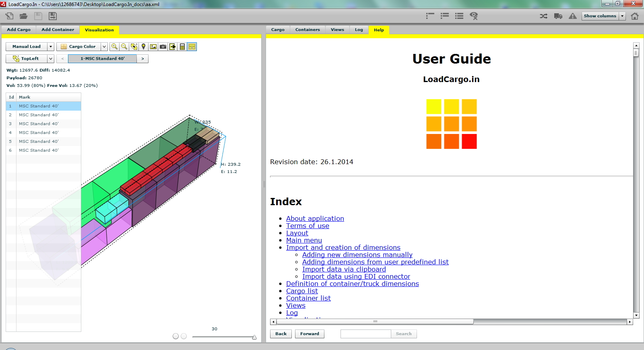
Task: Click the warning triangle icon
Action: point(572,16)
